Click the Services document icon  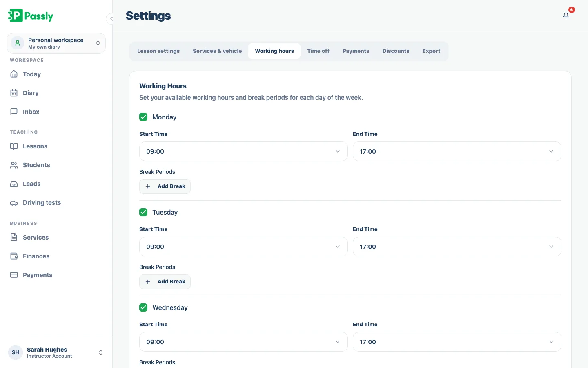click(14, 237)
